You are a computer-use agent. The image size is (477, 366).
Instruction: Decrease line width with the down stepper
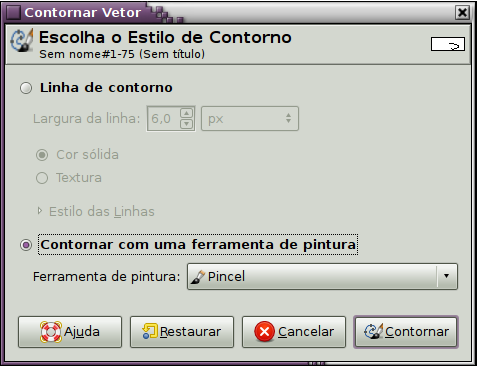pos(187,124)
